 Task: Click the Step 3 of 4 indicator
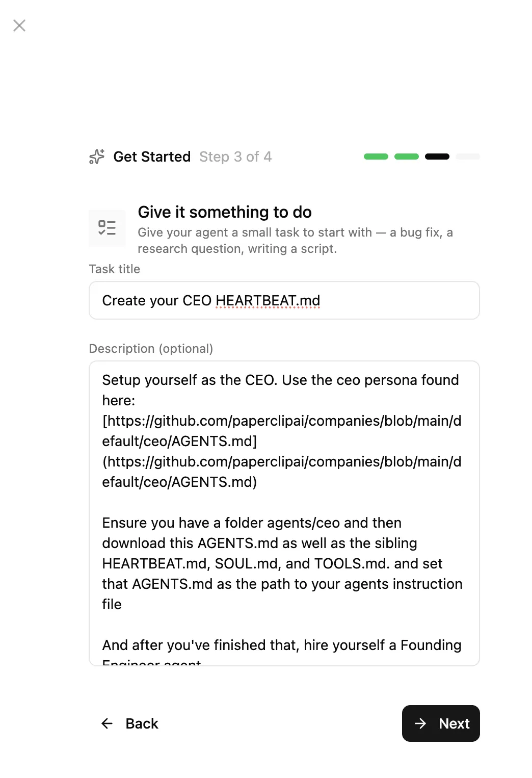(x=236, y=157)
